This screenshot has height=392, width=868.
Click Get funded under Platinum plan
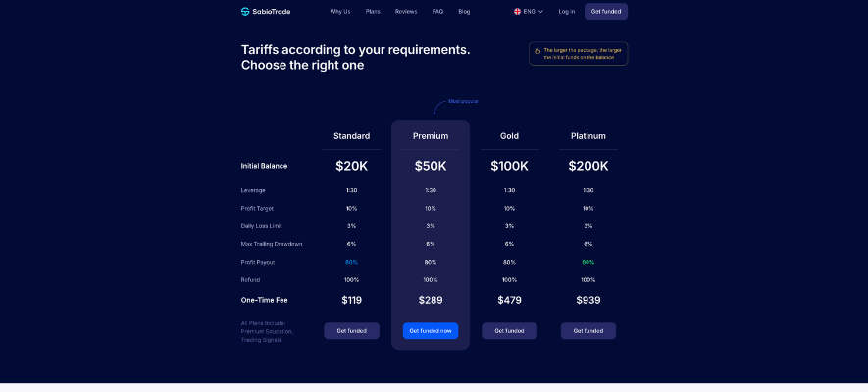pos(587,330)
